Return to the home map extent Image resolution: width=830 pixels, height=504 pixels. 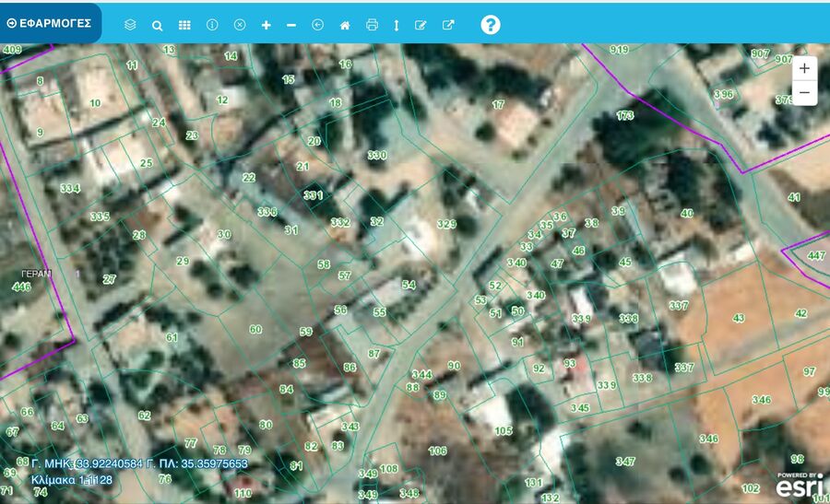pos(345,25)
